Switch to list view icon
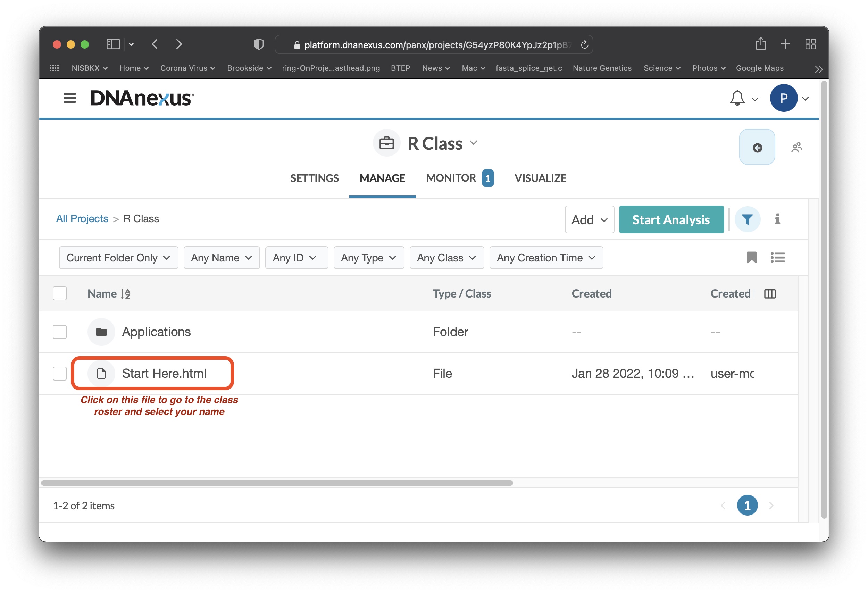This screenshot has height=593, width=868. pos(777,258)
